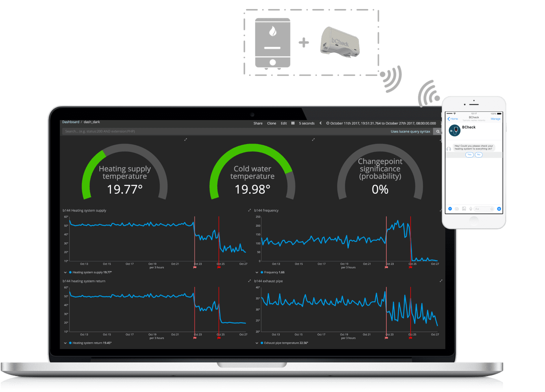The width and height of the screenshot is (545, 392).
Task: Open the Clone menu item
Action: point(271,124)
